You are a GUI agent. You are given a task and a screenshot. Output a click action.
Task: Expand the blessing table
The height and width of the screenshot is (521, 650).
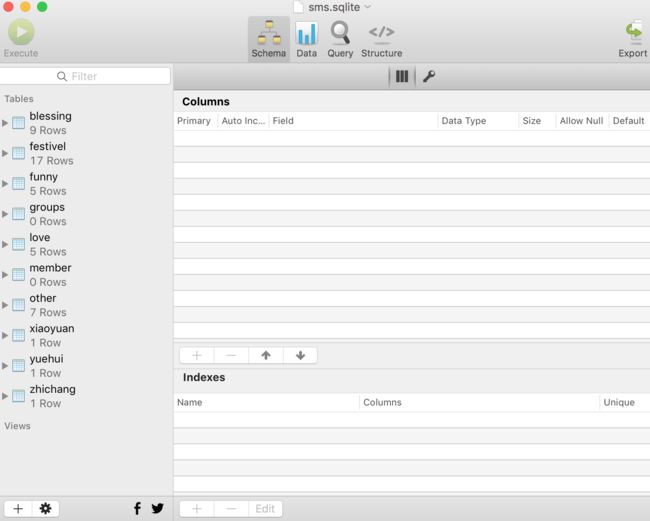point(5,123)
